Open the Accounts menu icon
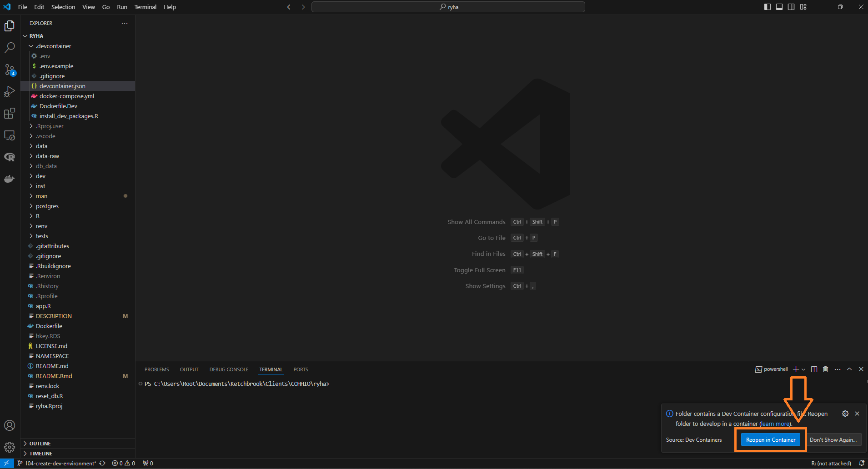This screenshot has width=868, height=469. point(10,425)
